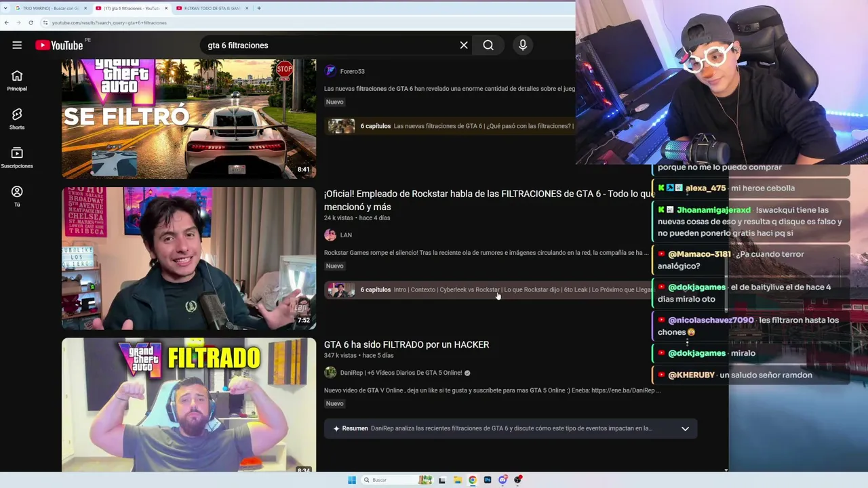
Task: View site information icon in address bar
Action: tap(45, 22)
